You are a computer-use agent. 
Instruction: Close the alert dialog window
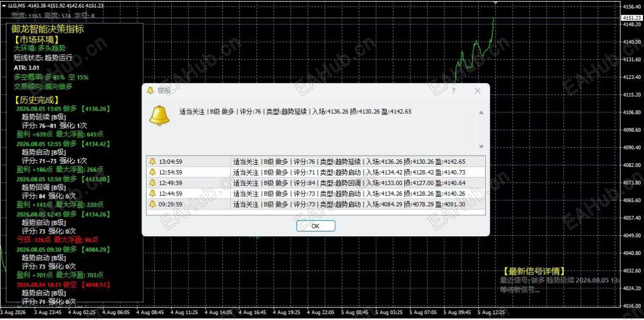pos(478,91)
